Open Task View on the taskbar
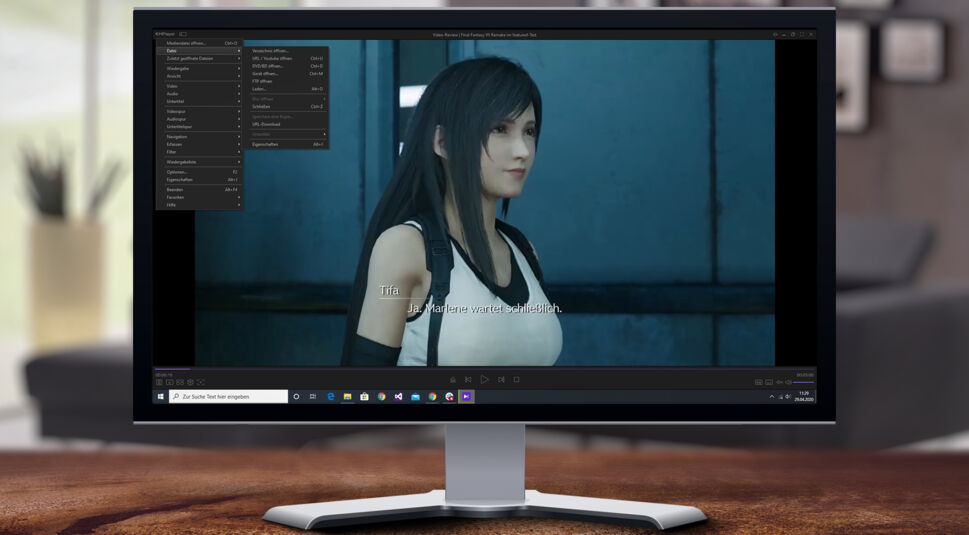The image size is (969, 535). click(x=313, y=397)
